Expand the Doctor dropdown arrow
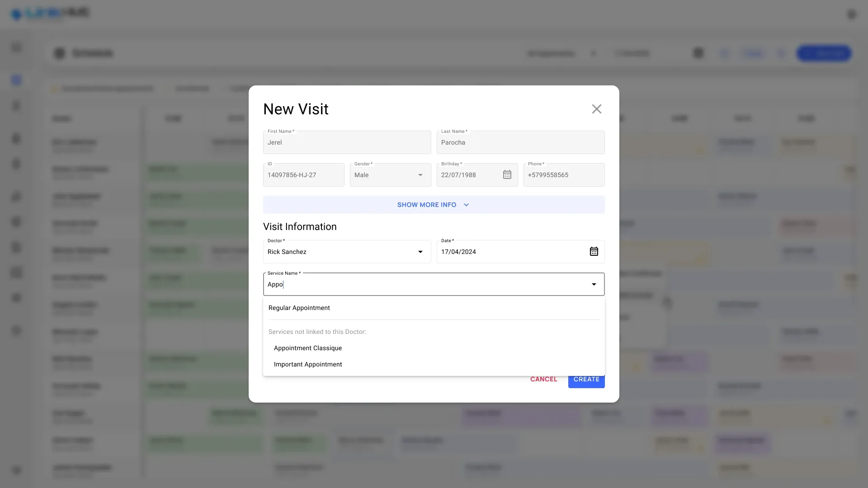 pyautogui.click(x=420, y=252)
